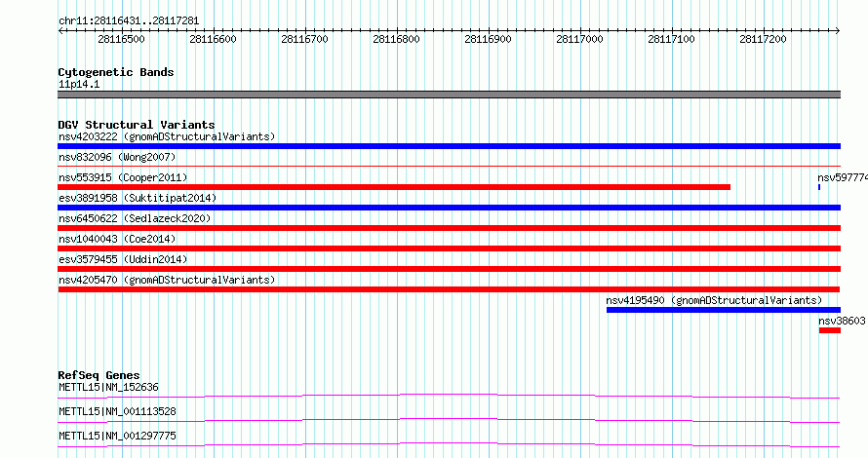This screenshot has height=458, width=868.
Task: Click the 28117200 ruler position label
Action: [763, 39]
